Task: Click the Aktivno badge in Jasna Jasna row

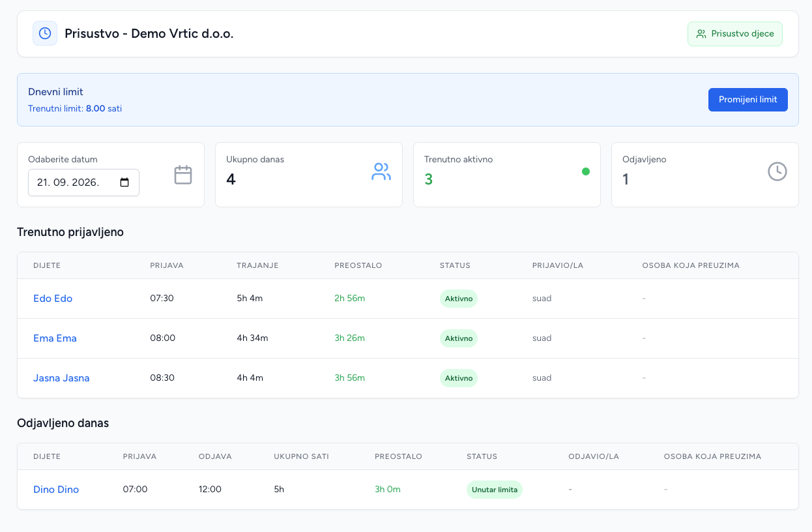Action: [459, 378]
